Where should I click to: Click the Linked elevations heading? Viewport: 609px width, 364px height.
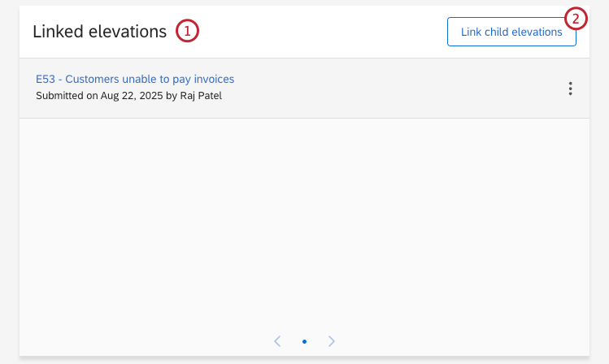tap(99, 32)
